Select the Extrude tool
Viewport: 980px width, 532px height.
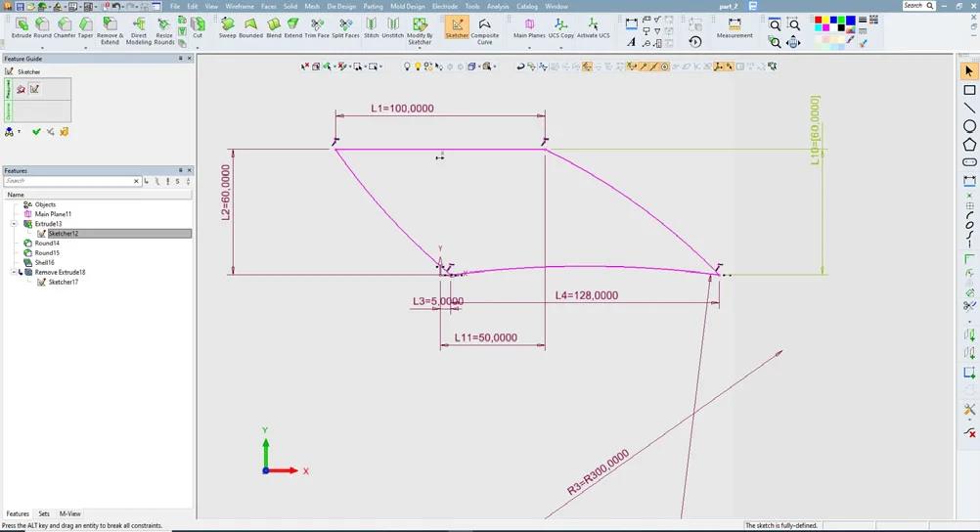[22, 28]
